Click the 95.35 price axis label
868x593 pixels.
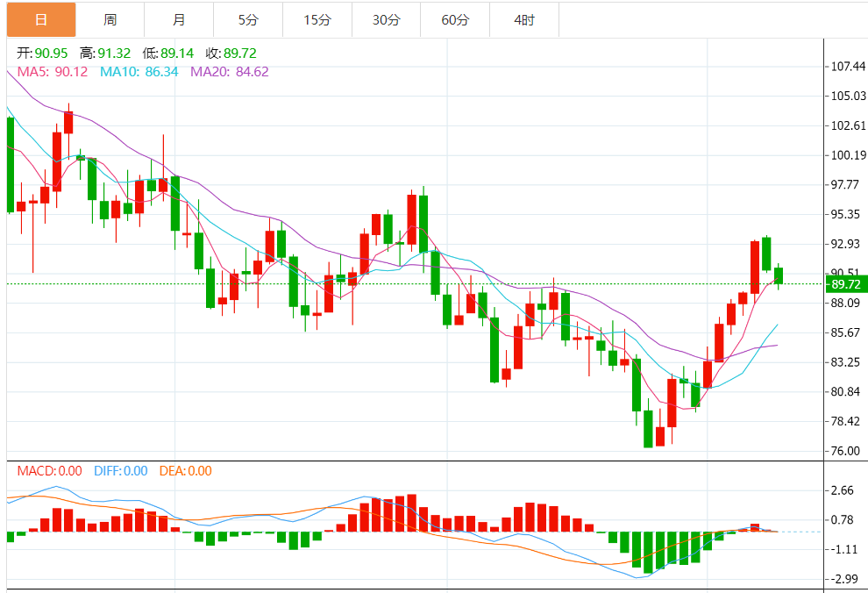pyautogui.click(x=844, y=214)
